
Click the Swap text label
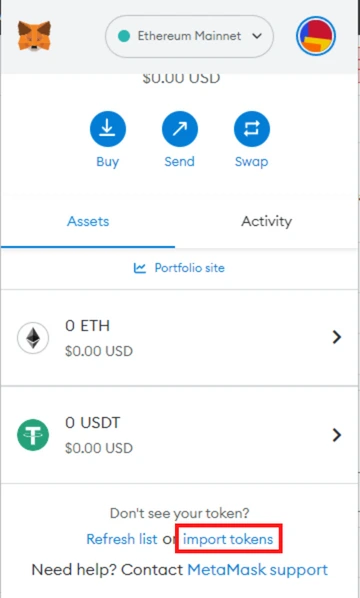(251, 162)
